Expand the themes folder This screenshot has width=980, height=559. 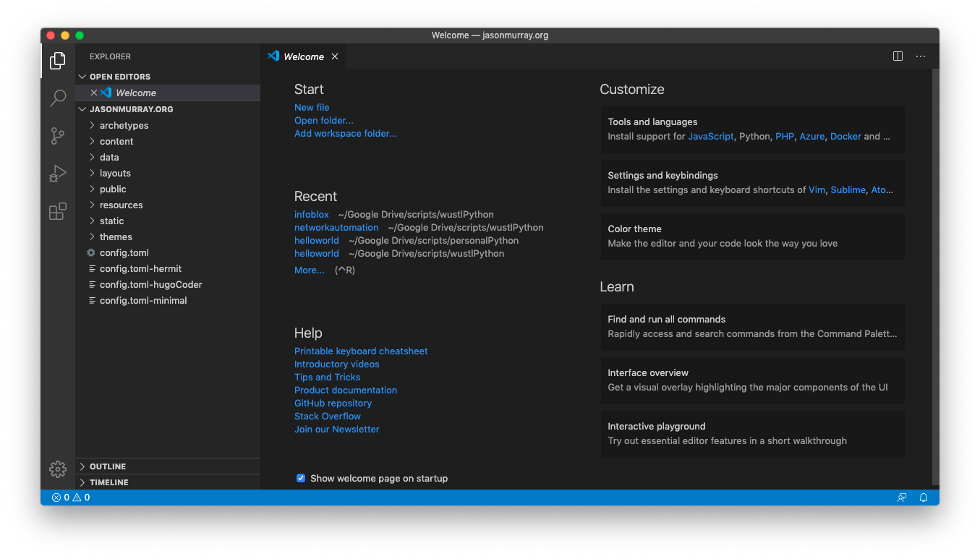click(x=168, y=236)
